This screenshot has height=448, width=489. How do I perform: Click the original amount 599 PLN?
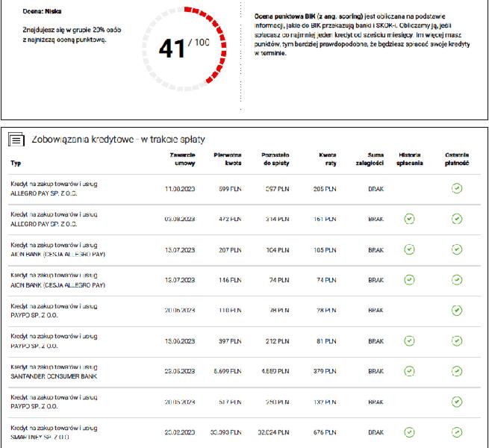click(230, 189)
